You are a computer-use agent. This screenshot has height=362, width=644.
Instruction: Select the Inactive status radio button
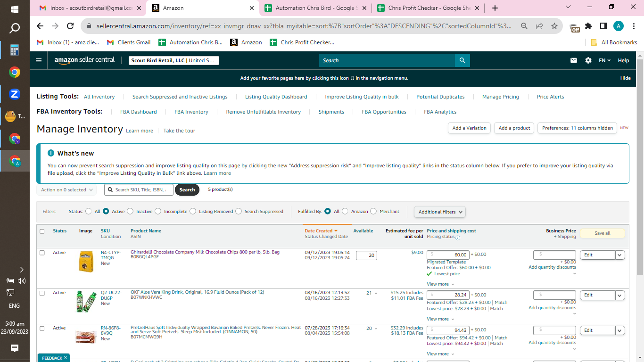coord(130,211)
